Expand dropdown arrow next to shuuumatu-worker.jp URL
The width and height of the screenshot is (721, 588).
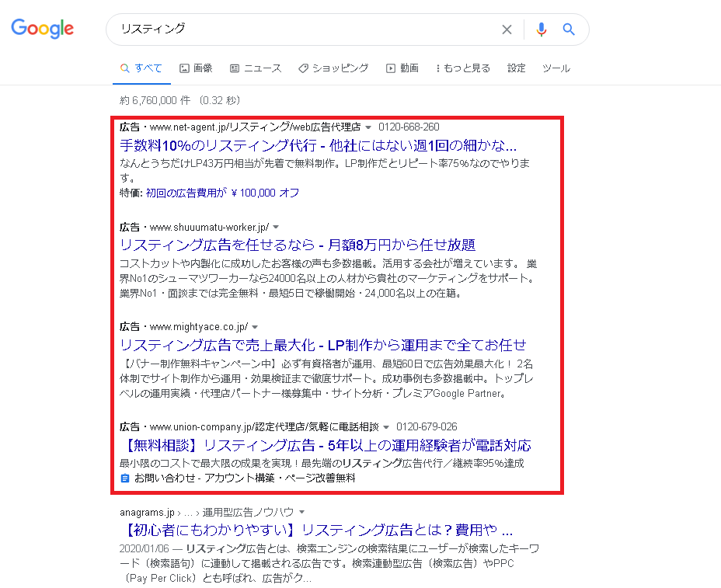pyautogui.click(x=276, y=227)
